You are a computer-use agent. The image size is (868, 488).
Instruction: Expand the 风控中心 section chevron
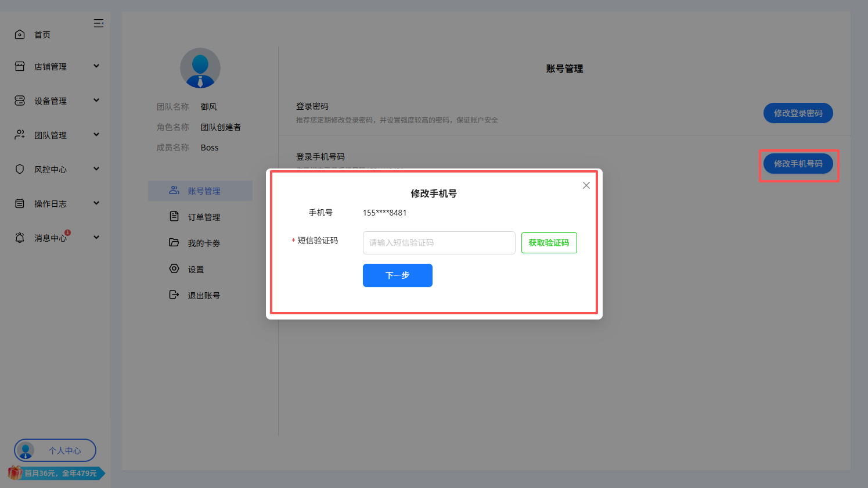[x=96, y=168]
